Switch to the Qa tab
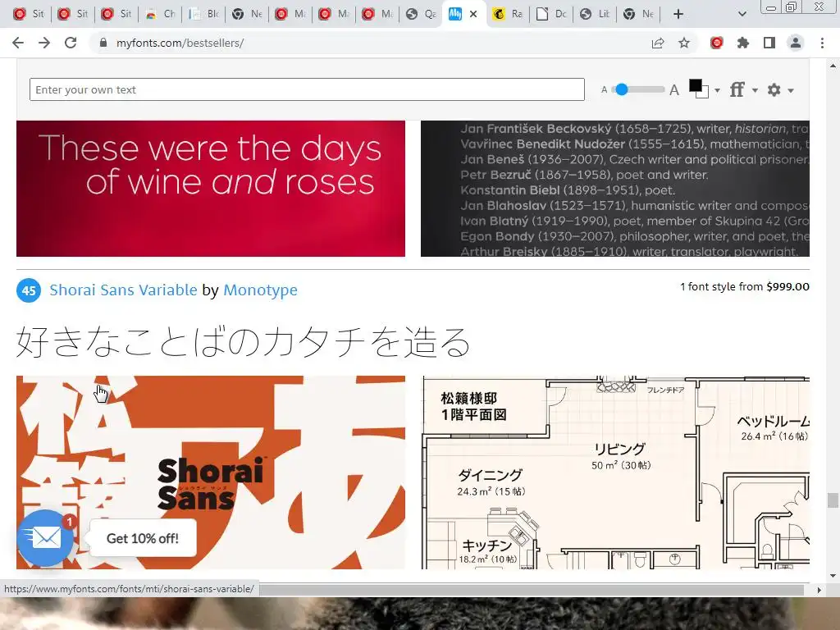840x630 pixels. pyautogui.click(x=422, y=14)
